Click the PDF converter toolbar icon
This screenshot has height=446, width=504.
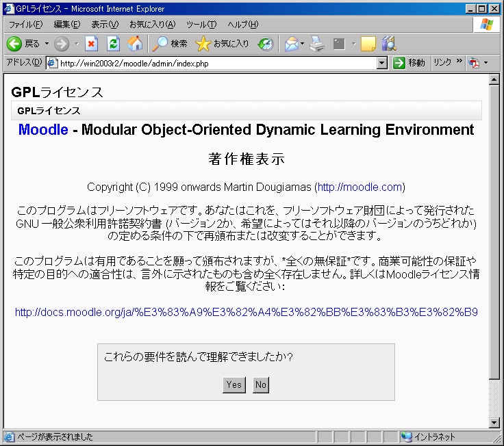click(x=474, y=63)
